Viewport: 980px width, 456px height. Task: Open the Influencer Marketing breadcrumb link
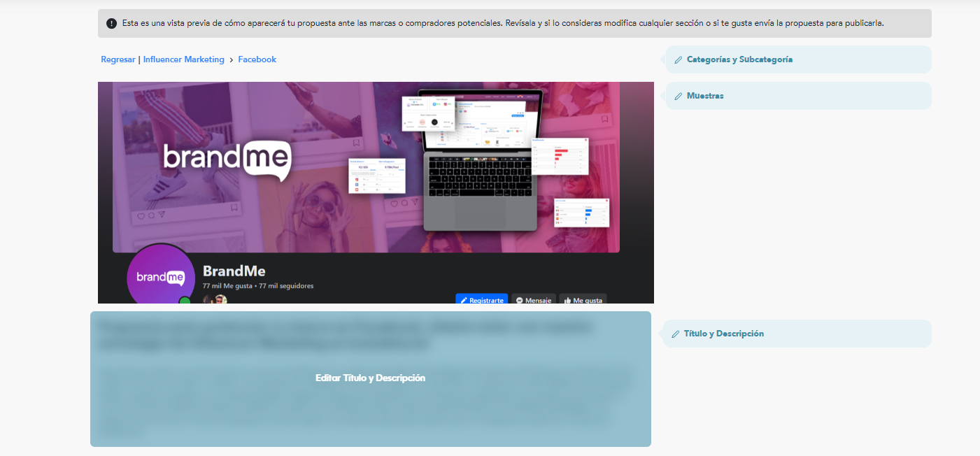tap(183, 59)
